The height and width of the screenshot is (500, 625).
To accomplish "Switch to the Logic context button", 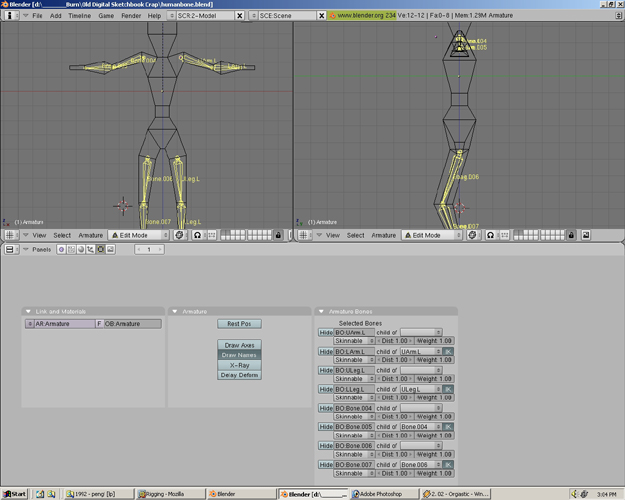I will coord(61,250).
